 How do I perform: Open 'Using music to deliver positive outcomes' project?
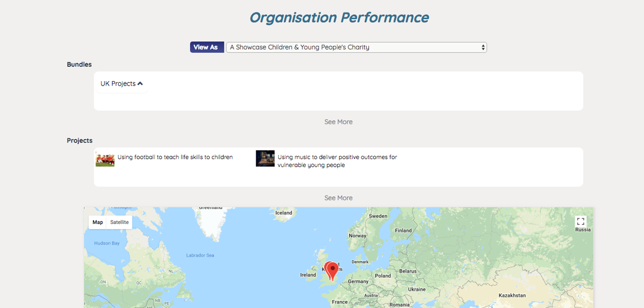[x=338, y=161]
